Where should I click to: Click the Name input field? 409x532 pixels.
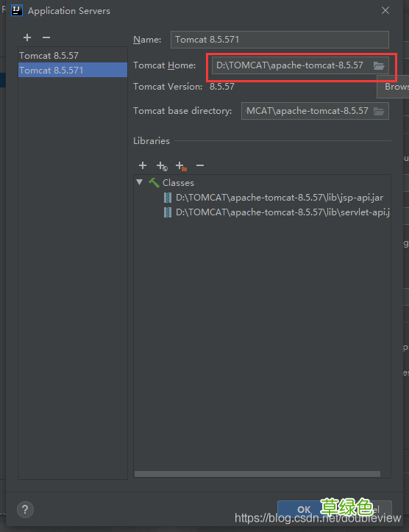[x=280, y=40]
